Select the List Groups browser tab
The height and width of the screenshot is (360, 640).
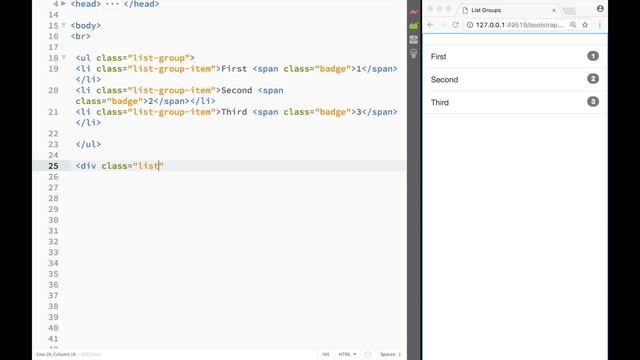pyautogui.click(x=508, y=10)
